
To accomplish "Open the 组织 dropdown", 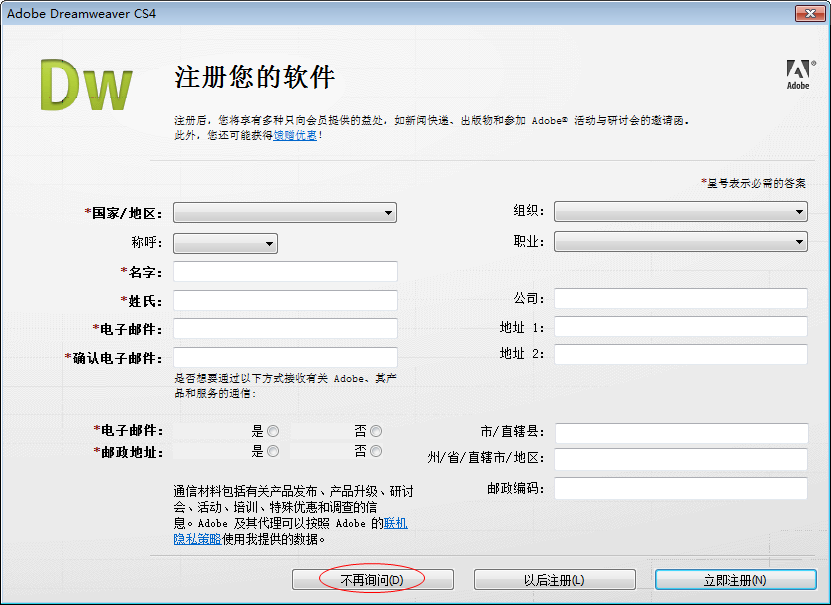I will coord(680,211).
